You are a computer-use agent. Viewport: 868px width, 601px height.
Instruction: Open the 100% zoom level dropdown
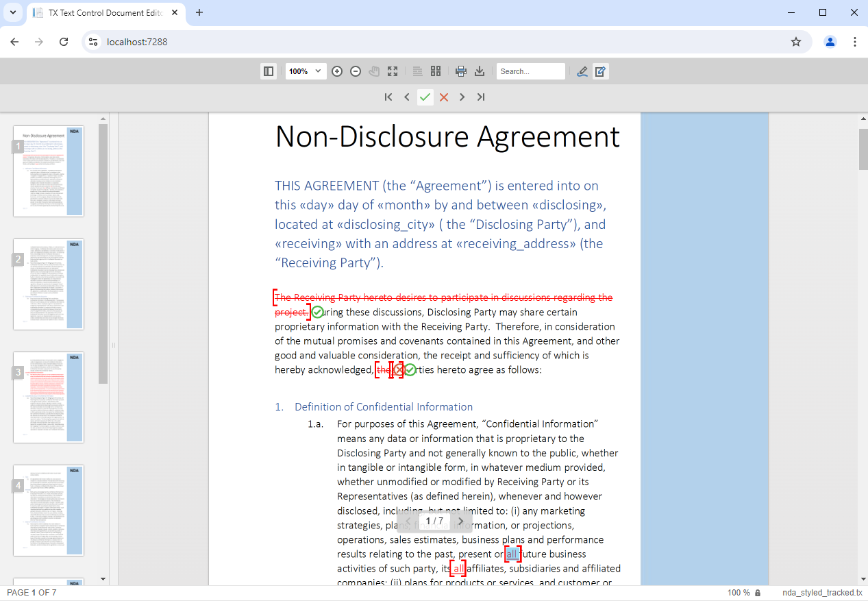[305, 71]
